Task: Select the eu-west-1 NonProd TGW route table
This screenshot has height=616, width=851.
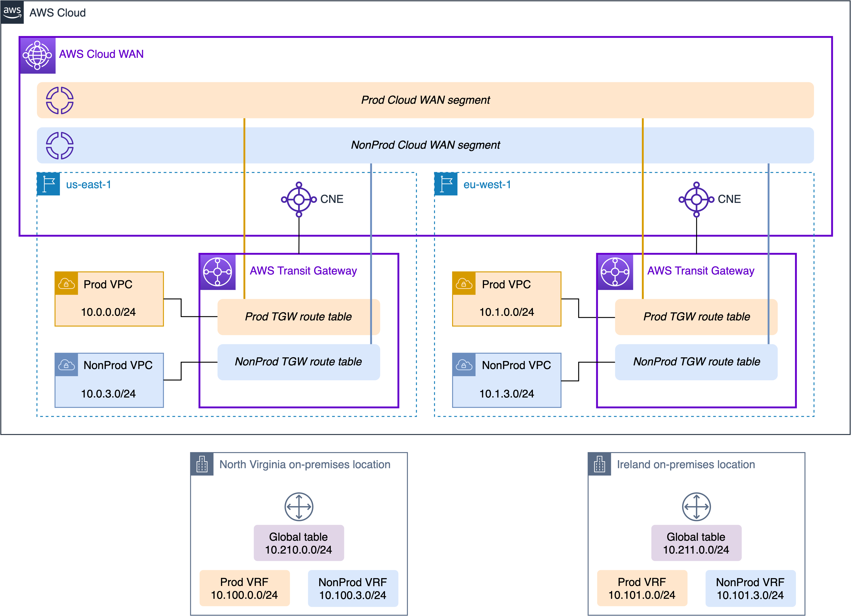Action: (x=696, y=362)
